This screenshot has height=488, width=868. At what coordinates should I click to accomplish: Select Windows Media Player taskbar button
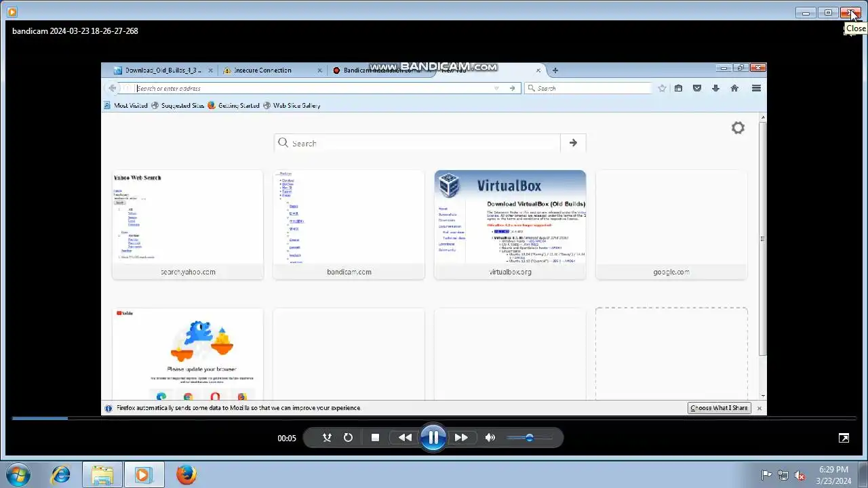point(143,474)
